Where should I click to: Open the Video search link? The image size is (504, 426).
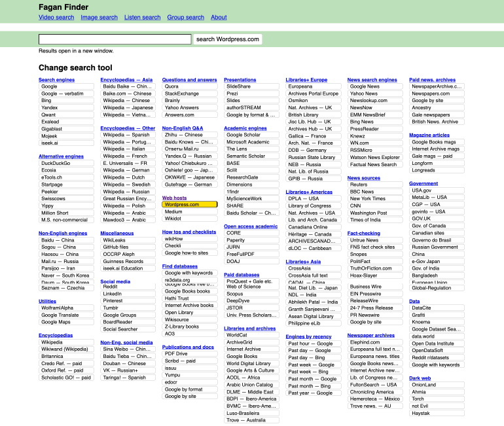pyautogui.click(x=56, y=18)
